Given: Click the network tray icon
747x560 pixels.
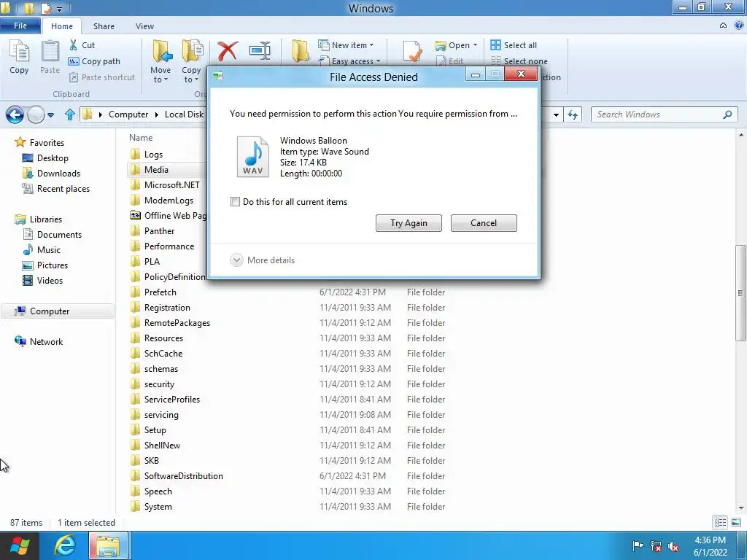Looking at the screenshot, I should click(x=656, y=546).
